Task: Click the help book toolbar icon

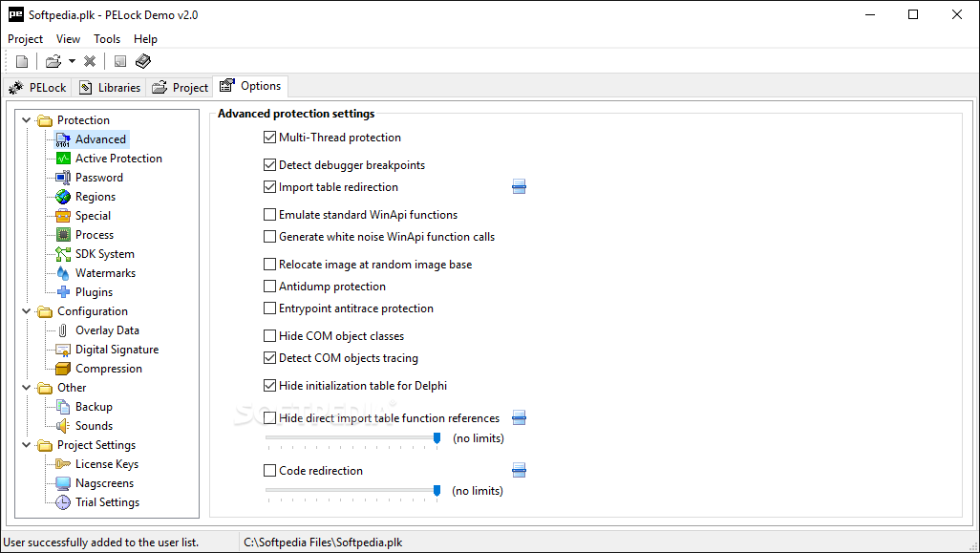Action: (143, 61)
